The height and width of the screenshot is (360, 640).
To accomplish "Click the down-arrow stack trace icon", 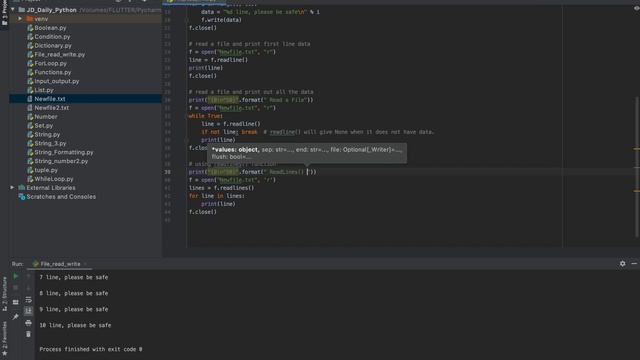I will click(x=29, y=288).
